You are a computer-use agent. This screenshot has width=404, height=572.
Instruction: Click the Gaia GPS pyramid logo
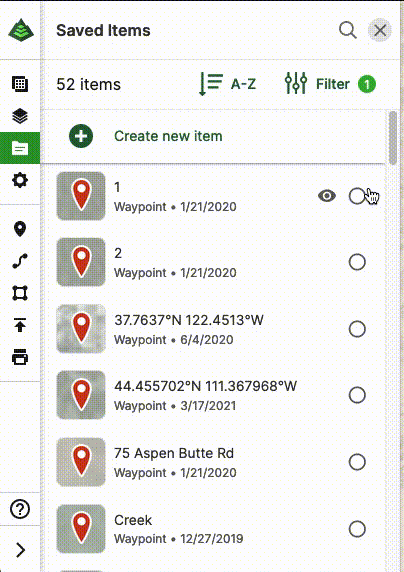point(21,30)
